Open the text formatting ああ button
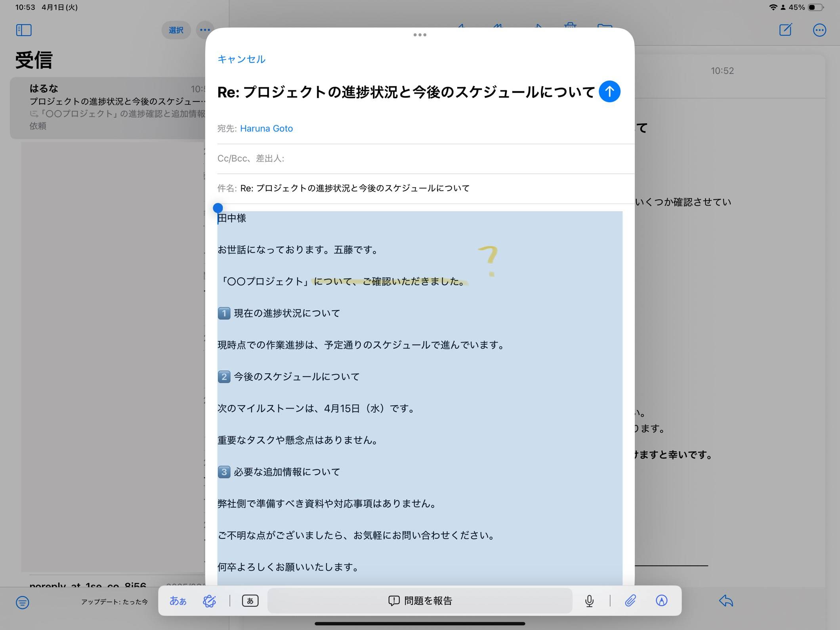Viewport: 840px width, 630px height. tap(178, 601)
